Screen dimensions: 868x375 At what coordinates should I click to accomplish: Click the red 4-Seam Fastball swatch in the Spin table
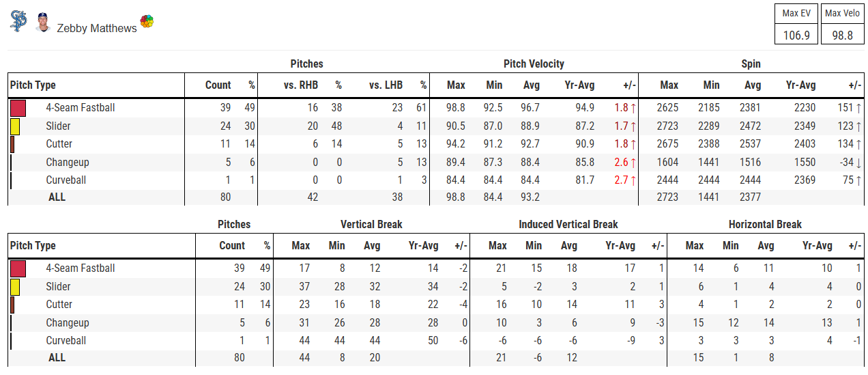click(18, 108)
